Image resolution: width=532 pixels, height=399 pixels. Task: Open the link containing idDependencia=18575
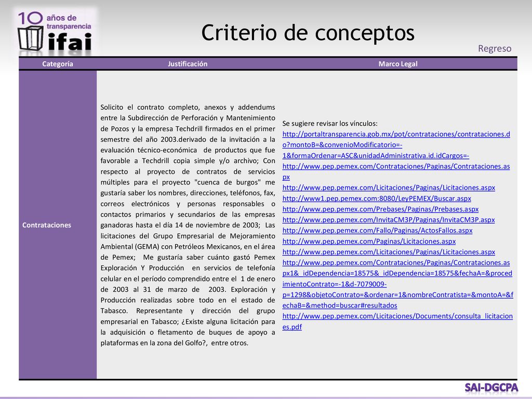click(397, 284)
